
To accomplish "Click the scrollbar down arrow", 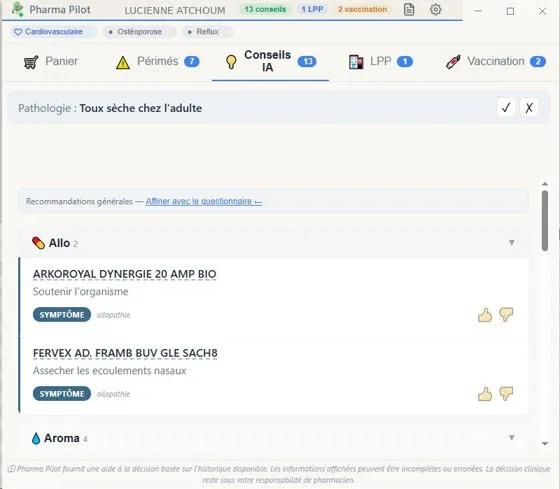I will [x=545, y=444].
